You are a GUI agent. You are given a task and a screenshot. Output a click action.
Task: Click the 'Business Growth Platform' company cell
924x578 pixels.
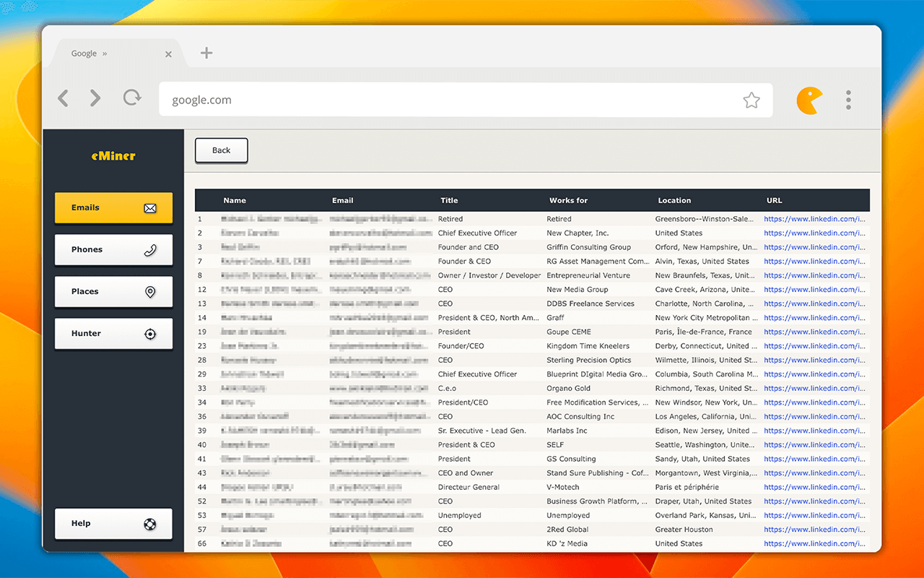[x=597, y=501]
